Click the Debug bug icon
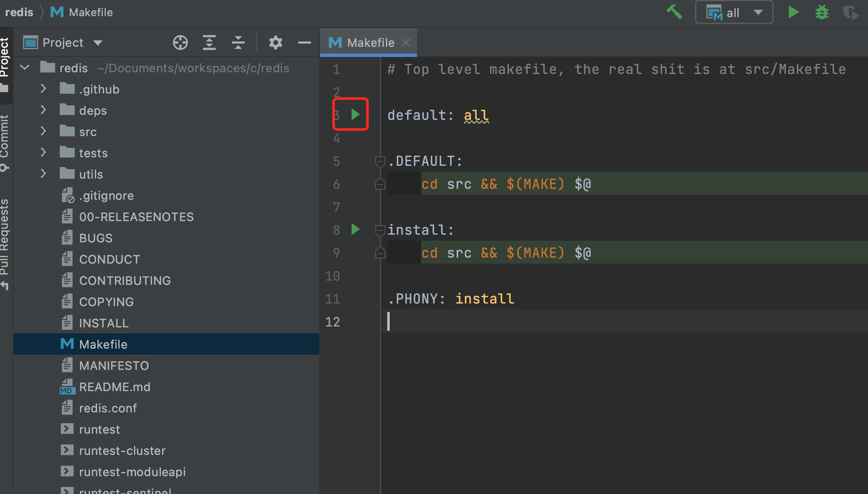 822,12
